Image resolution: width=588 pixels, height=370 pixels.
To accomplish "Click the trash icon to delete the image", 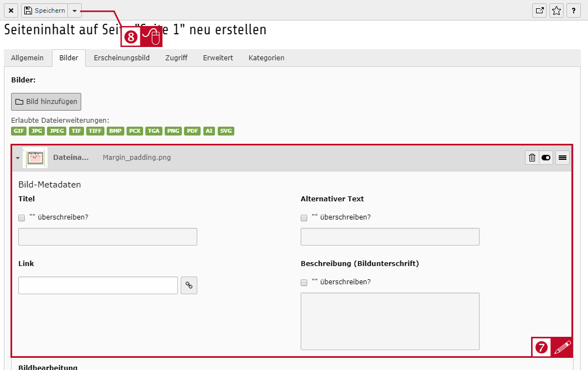I will (532, 158).
